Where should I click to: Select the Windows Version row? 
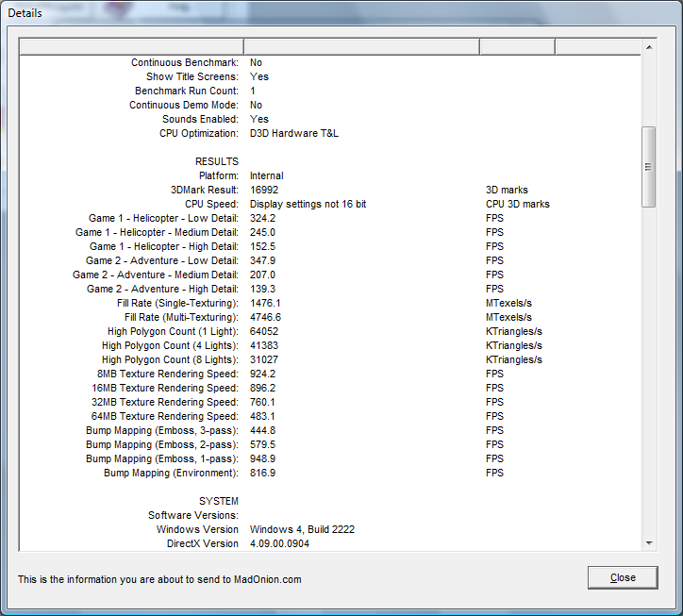(x=197, y=529)
